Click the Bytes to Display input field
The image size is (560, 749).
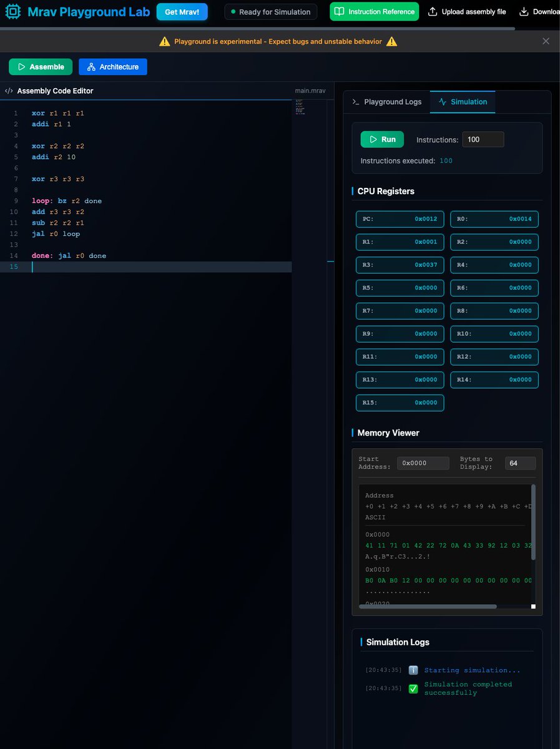point(520,463)
